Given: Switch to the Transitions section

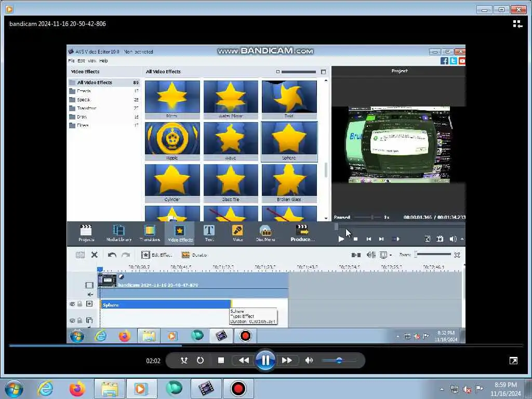Looking at the screenshot, I should [x=150, y=233].
